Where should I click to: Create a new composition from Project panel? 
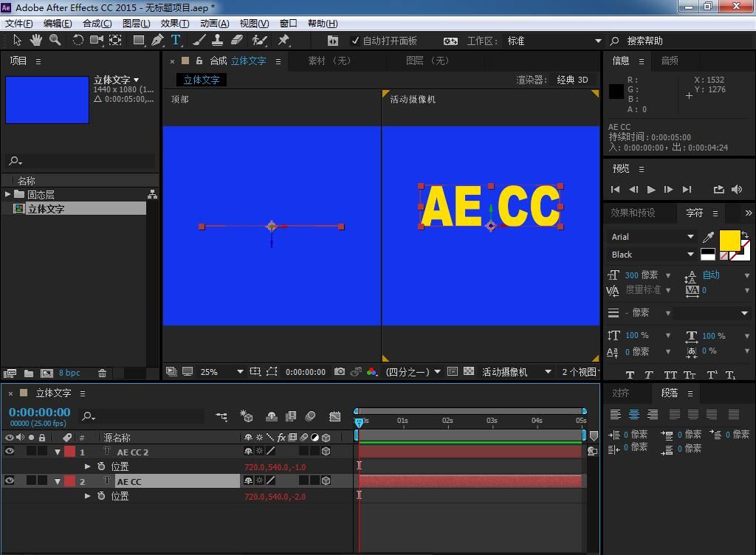[x=47, y=373]
